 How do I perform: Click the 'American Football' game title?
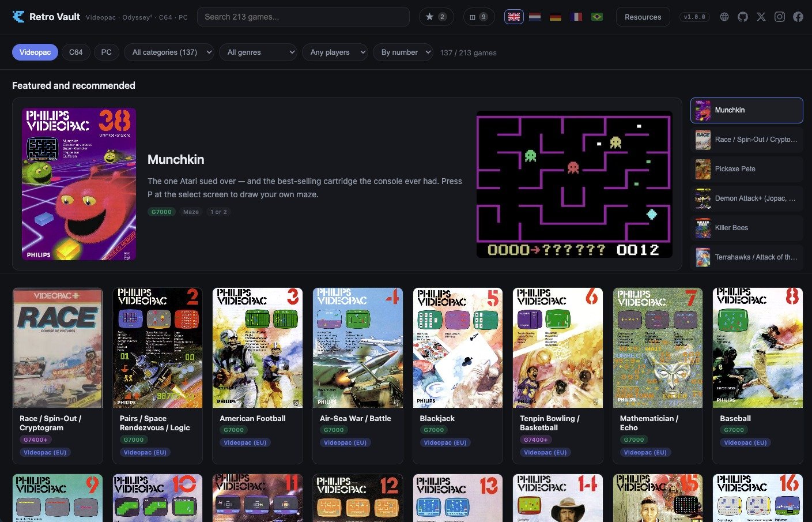click(x=252, y=418)
